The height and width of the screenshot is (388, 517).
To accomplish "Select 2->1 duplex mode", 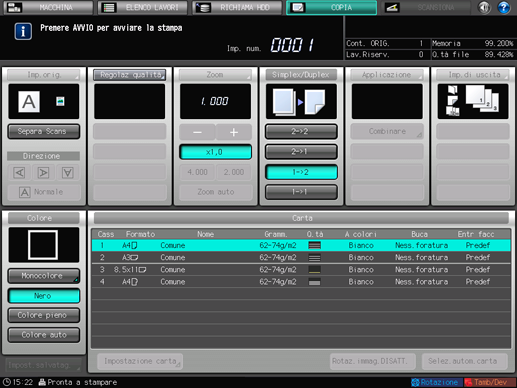I will click(301, 152).
